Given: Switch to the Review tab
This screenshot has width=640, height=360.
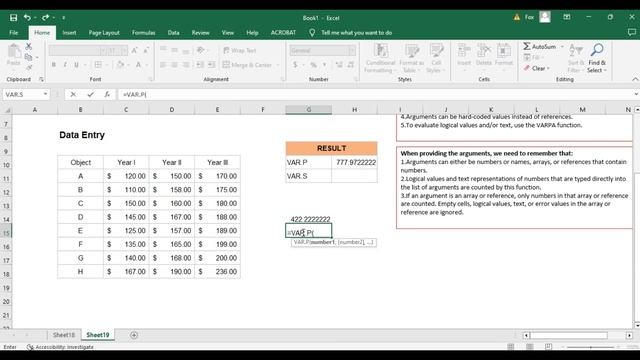Looking at the screenshot, I should coord(200,33).
